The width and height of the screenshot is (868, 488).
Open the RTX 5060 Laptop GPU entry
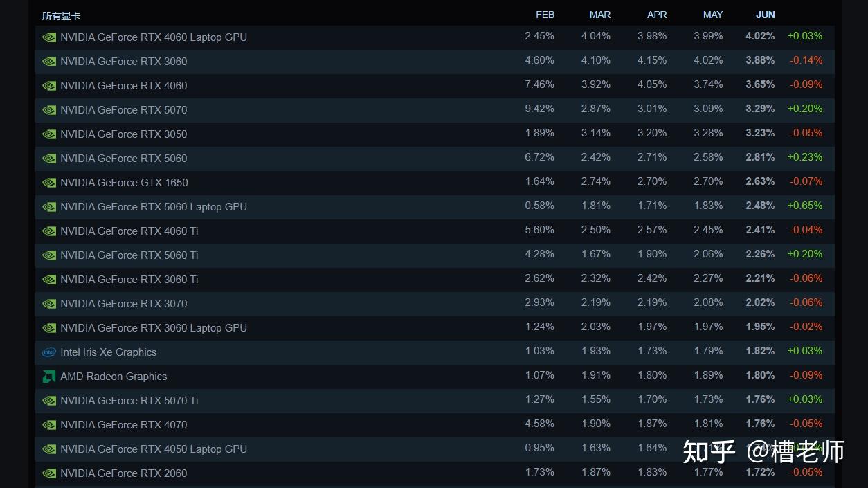(435, 207)
